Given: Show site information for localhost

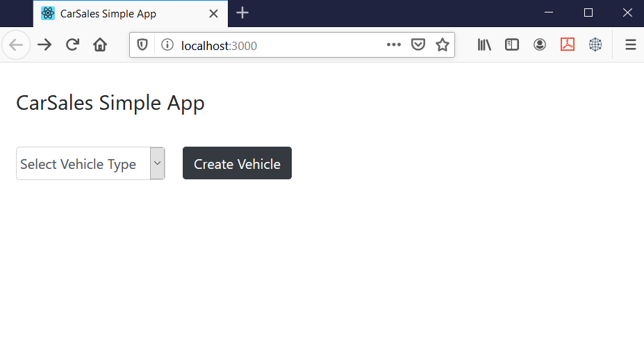Looking at the screenshot, I should (167, 44).
